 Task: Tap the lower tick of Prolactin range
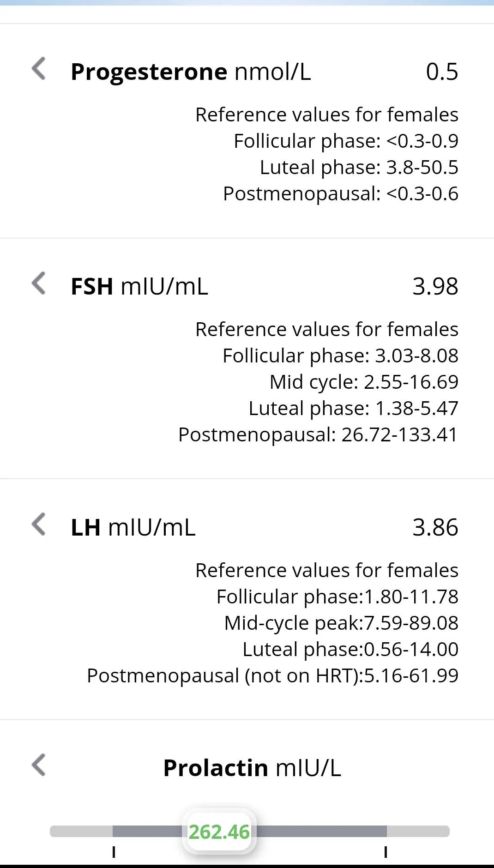(x=114, y=852)
